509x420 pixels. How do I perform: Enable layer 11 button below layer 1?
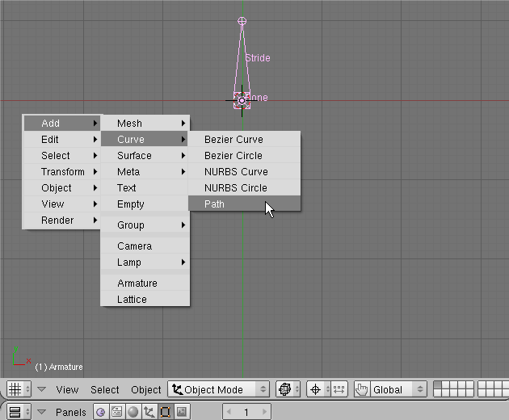(x=438, y=393)
